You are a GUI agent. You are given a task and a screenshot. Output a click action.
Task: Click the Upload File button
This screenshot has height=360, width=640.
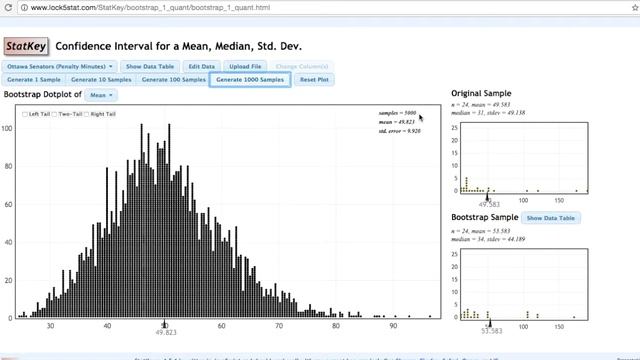(x=245, y=67)
